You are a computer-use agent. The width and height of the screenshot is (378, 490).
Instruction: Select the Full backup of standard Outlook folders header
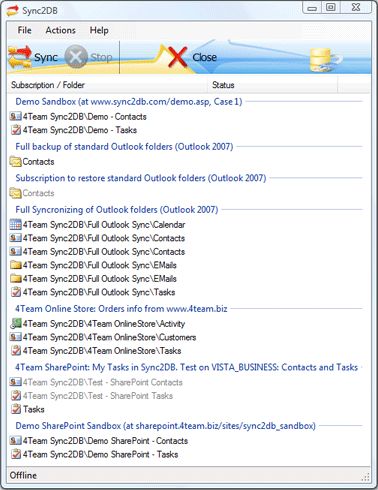point(124,146)
